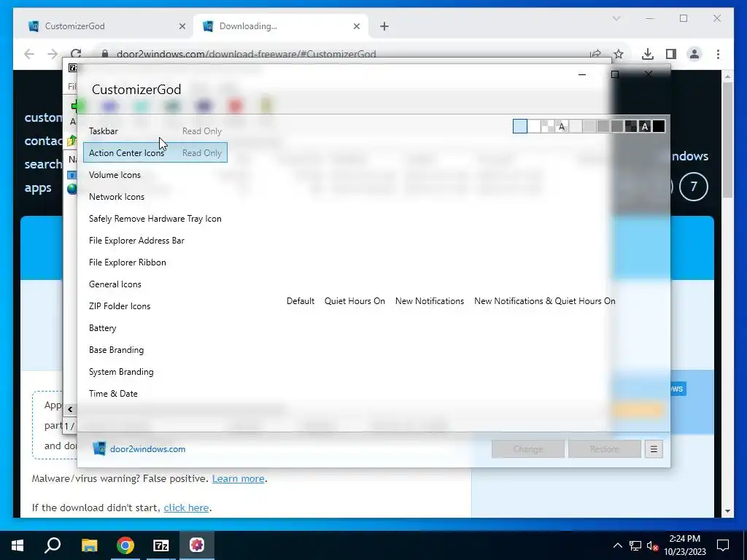Go forward in Chrome browser
This screenshot has height=560, width=747.
(53, 54)
